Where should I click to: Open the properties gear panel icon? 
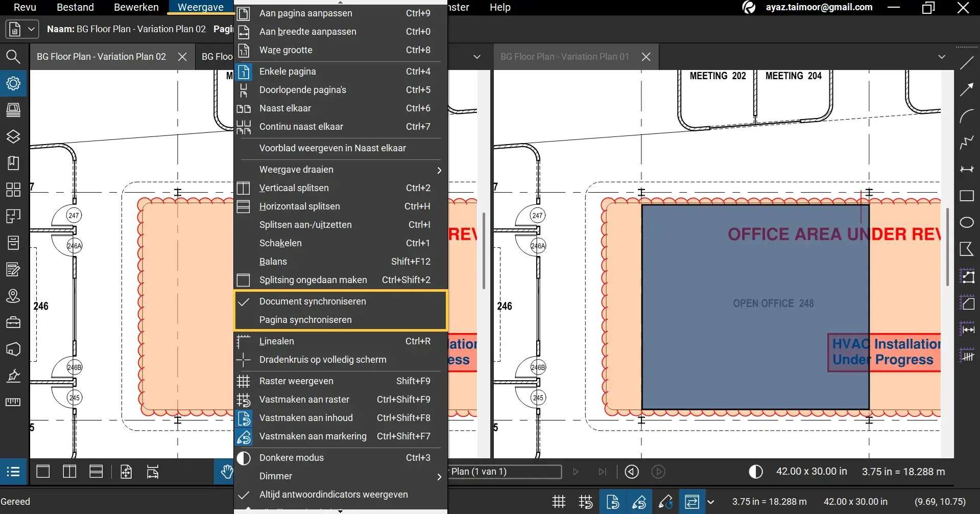click(x=13, y=83)
